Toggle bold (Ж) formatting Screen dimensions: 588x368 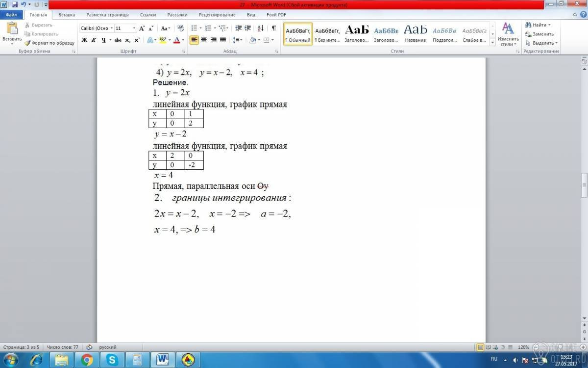(x=84, y=40)
